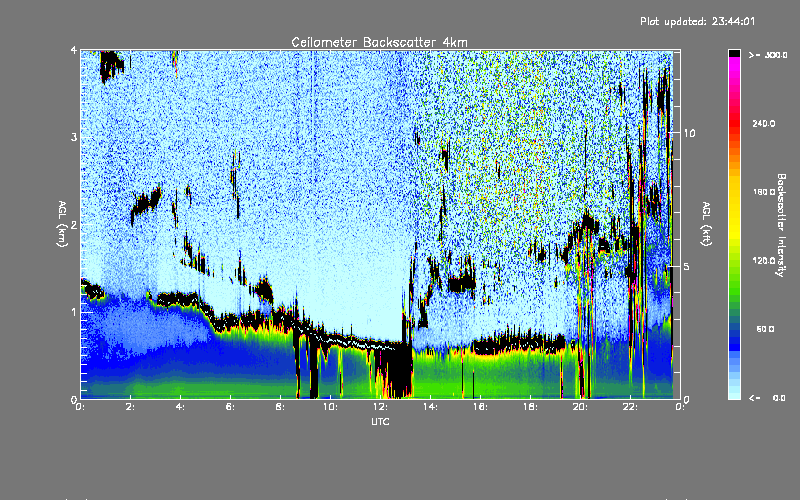Click the 0 tick on the kft axis

point(687,399)
